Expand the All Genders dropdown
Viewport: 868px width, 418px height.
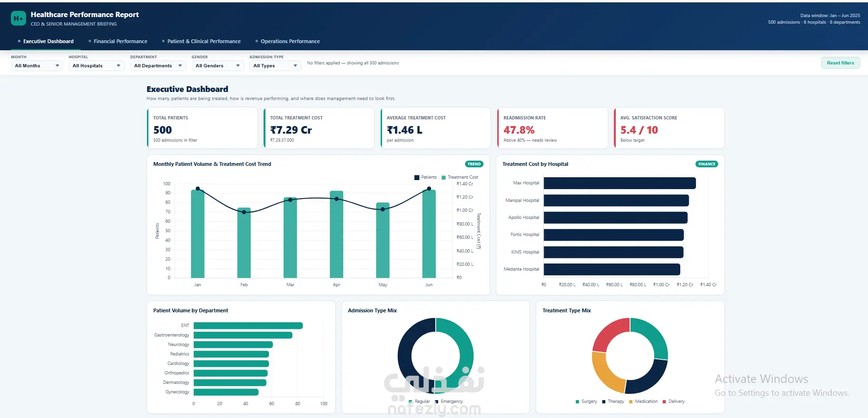click(x=218, y=66)
